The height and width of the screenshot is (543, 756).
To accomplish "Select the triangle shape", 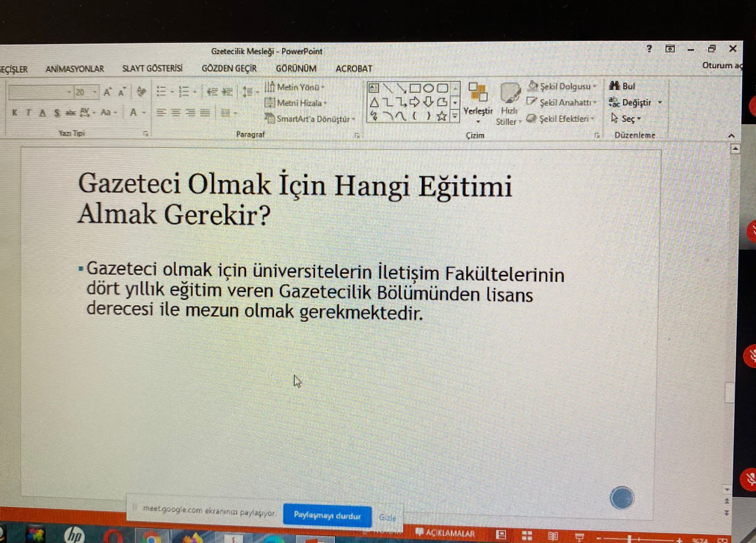I will click(x=374, y=102).
